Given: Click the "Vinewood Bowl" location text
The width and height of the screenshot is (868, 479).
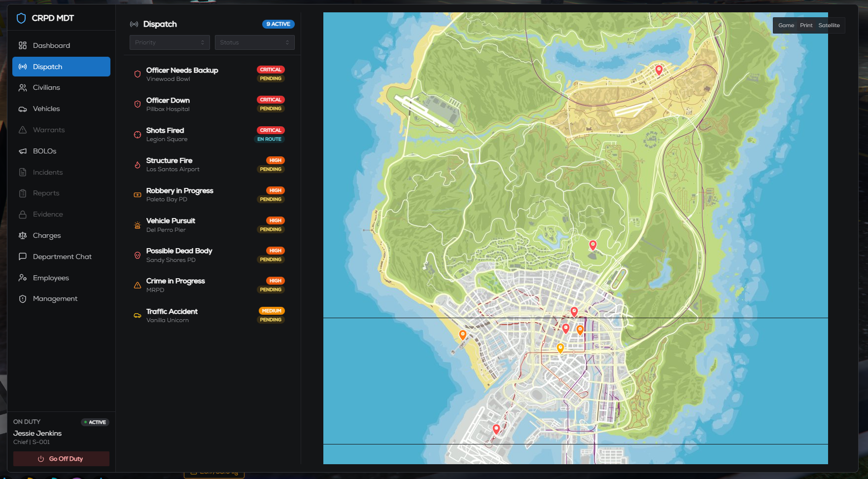Looking at the screenshot, I should pyautogui.click(x=168, y=79).
